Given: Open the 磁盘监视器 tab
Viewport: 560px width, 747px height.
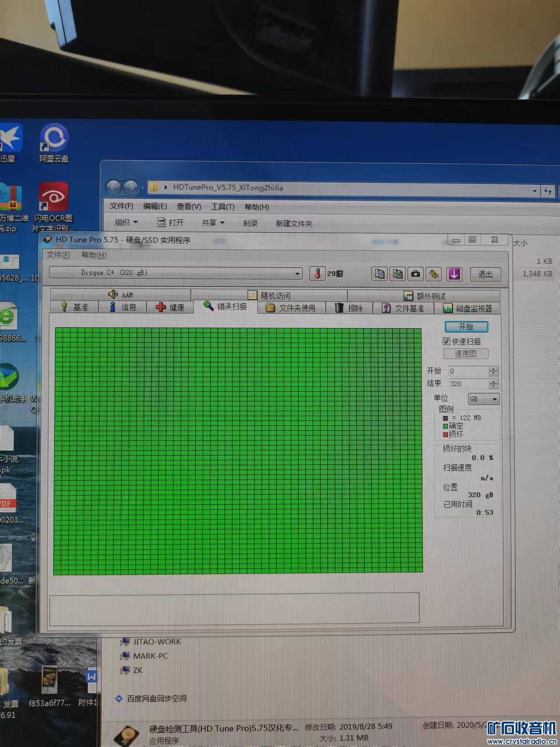Looking at the screenshot, I should pos(467,308).
